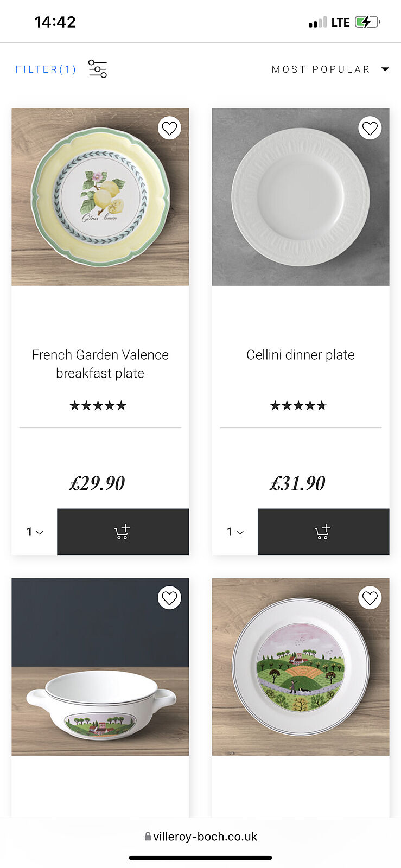View French Garden Valence plate image
401x868 pixels.
[x=100, y=197]
